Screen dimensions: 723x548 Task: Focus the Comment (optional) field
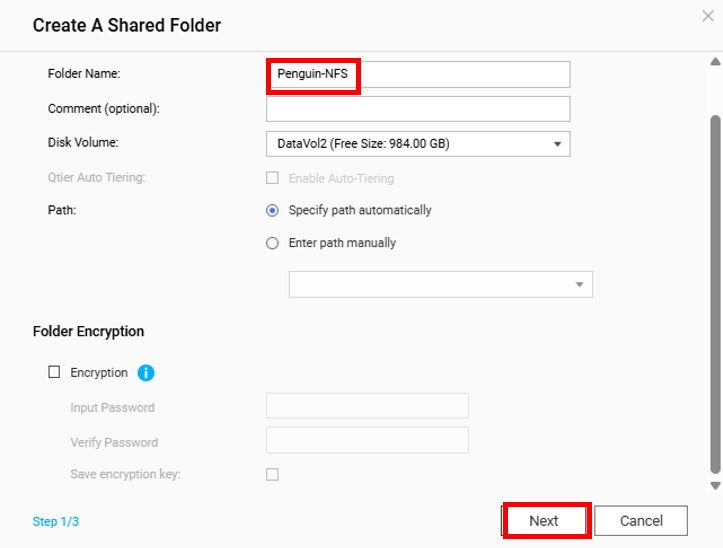(x=417, y=109)
